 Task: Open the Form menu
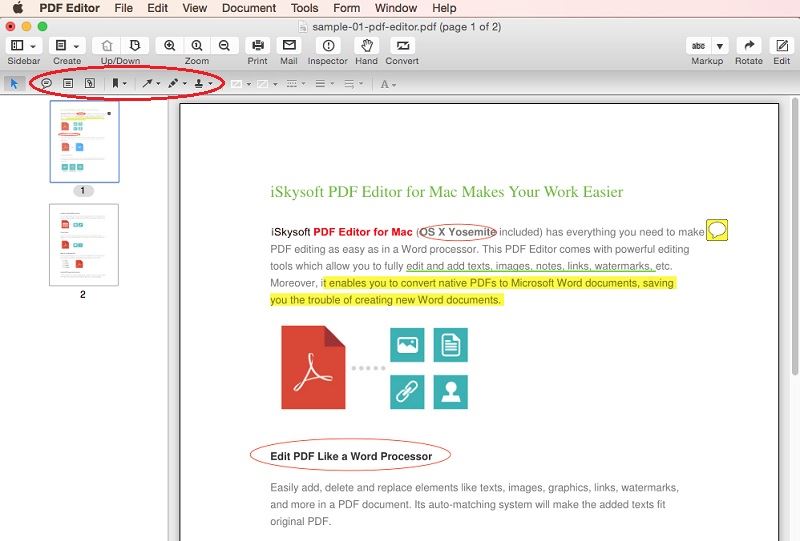tap(346, 8)
